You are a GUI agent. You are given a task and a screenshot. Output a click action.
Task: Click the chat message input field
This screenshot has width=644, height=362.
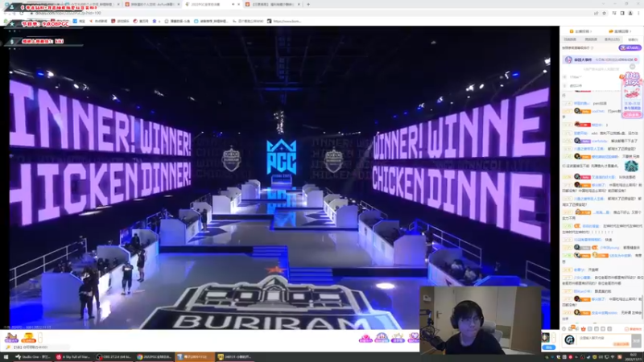[x=605, y=339]
